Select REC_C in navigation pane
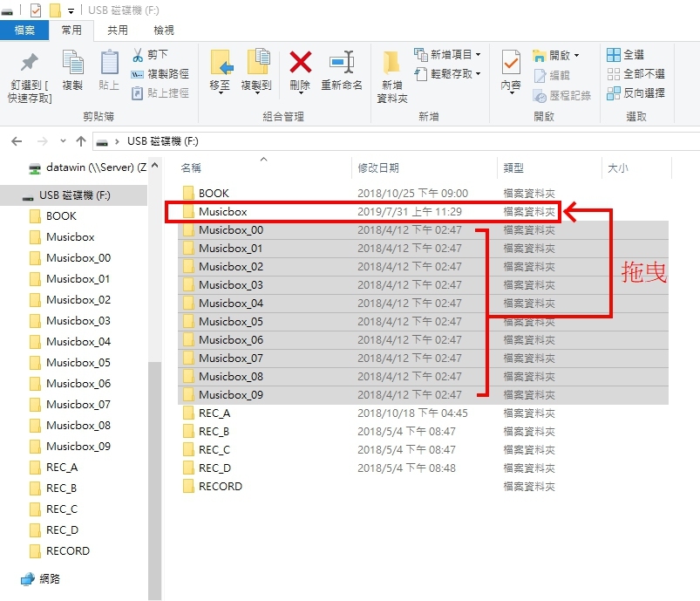 point(62,509)
